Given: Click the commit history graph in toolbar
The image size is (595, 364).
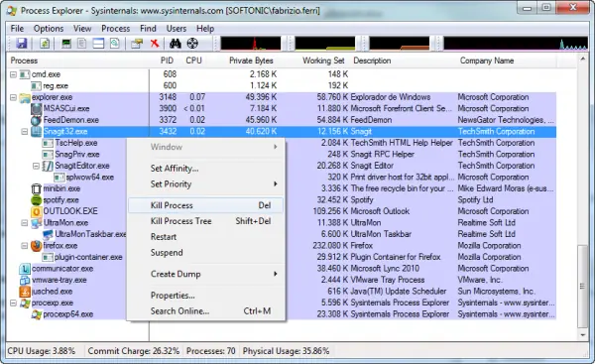Looking at the screenshot, I should (325, 44).
